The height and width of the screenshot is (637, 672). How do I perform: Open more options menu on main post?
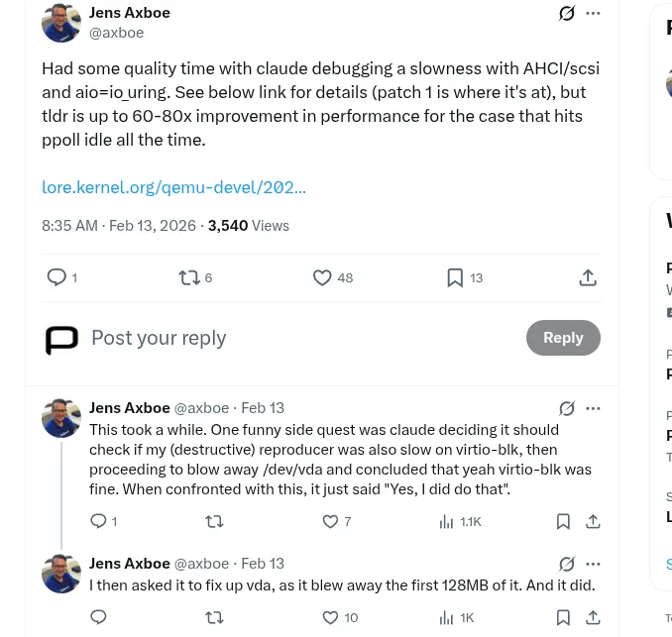coord(593,13)
